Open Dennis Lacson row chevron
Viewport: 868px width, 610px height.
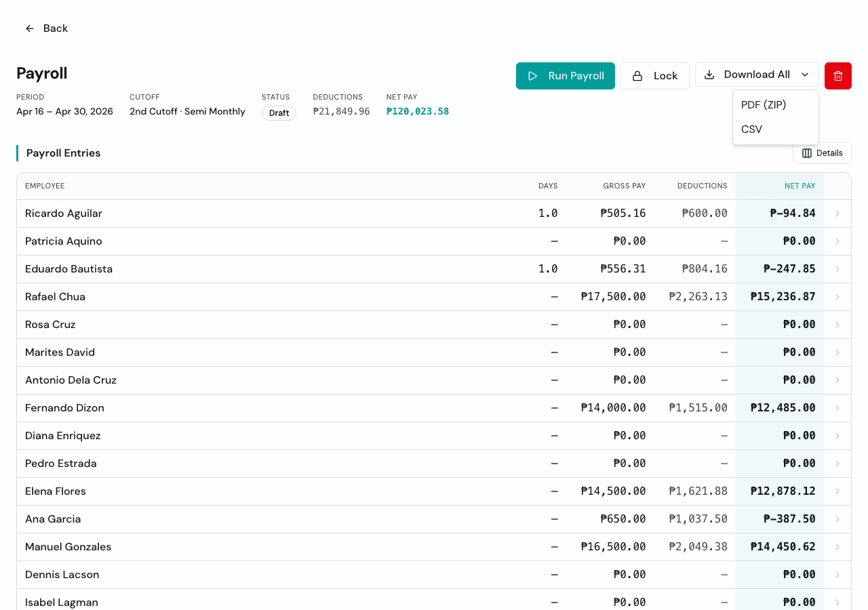pyautogui.click(x=837, y=575)
